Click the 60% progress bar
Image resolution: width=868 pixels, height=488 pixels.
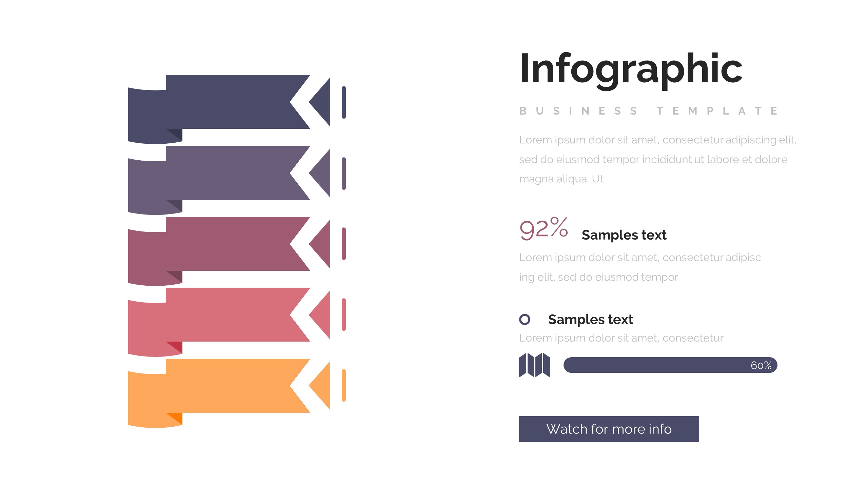click(x=670, y=365)
